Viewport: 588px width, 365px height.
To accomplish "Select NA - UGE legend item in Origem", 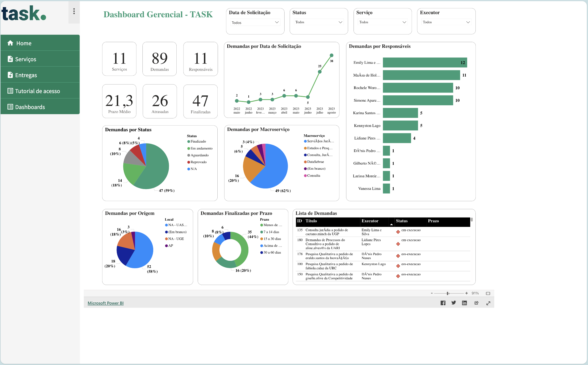I will point(175,239).
